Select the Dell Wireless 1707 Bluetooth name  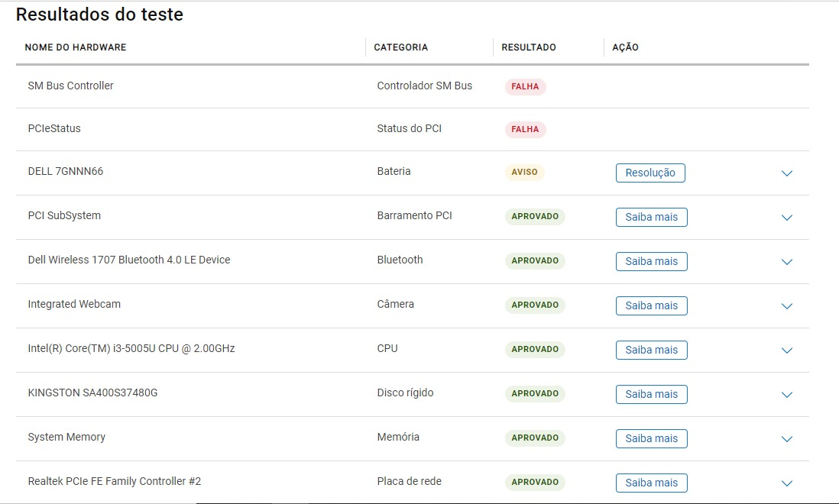tap(129, 260)
